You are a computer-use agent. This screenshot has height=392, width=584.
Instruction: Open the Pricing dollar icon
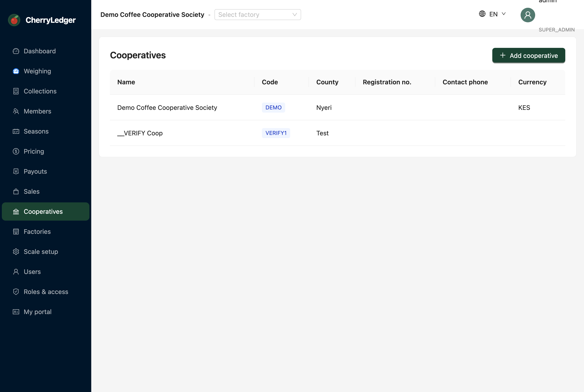pyautogui.click(x=16, y=151)
